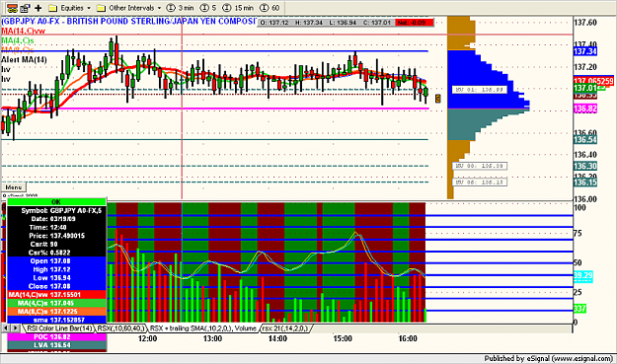Viewport: 617px width, 364px height.
Task: Click the red MA(14,C)vw 137.15501 row
Action: tap(56, 295)
